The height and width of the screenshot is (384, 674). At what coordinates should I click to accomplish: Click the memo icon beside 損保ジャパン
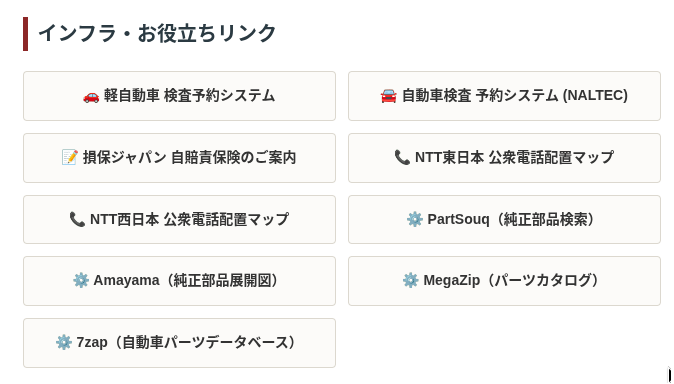(x=70, y=157)
